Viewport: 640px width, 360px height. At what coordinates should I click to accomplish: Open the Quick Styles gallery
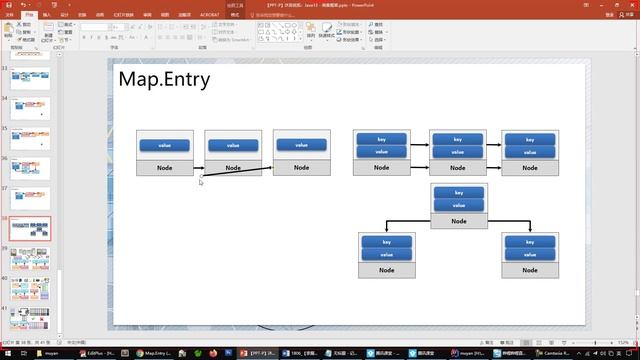coord(326,31)
